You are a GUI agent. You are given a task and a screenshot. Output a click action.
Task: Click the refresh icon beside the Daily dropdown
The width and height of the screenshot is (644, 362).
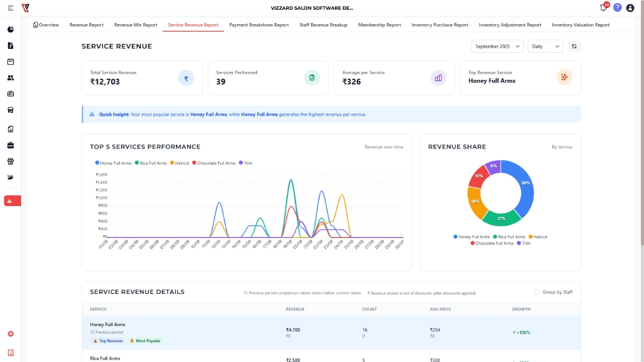574,46
